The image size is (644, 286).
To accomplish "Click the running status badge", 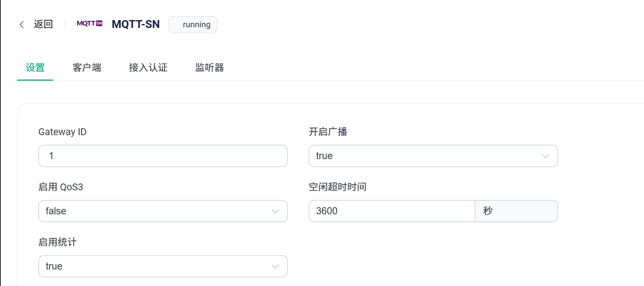I will [193, 24].
